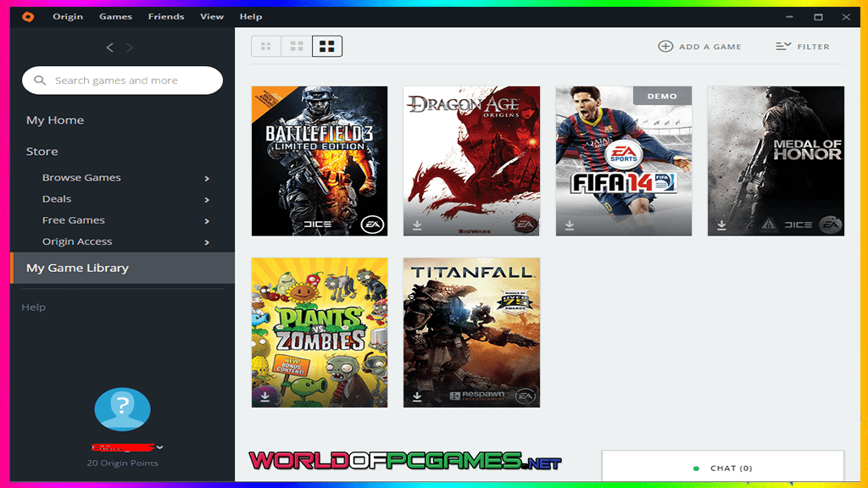
Task: Select Browse Games in sidebar
Action: tap(81, 178)
